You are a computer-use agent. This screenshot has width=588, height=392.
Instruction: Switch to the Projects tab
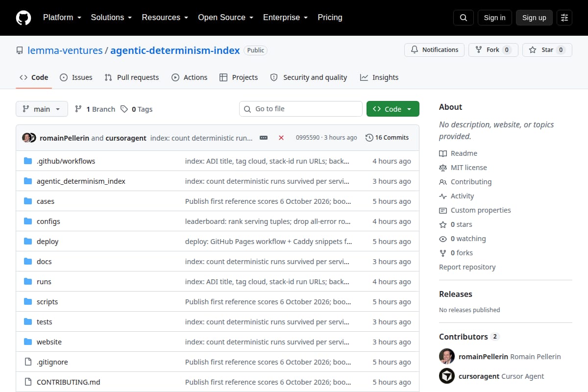(x=239, y=77)
